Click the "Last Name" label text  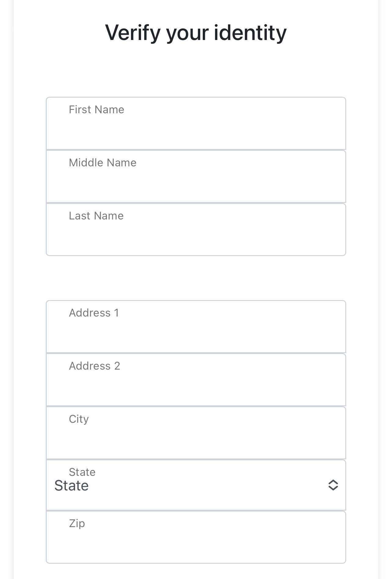click(x=96, y=216)
